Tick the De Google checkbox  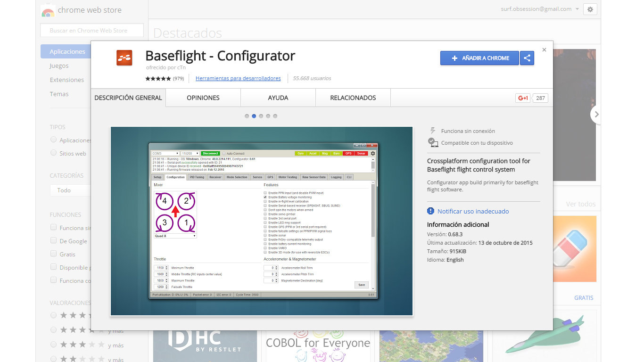click(x=53, y=240)
